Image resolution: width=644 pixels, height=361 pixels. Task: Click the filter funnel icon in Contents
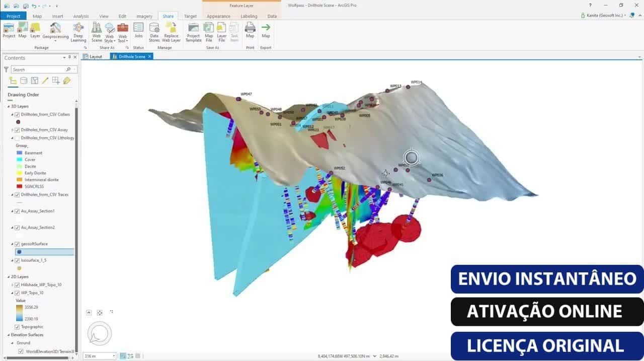[6, 69]
